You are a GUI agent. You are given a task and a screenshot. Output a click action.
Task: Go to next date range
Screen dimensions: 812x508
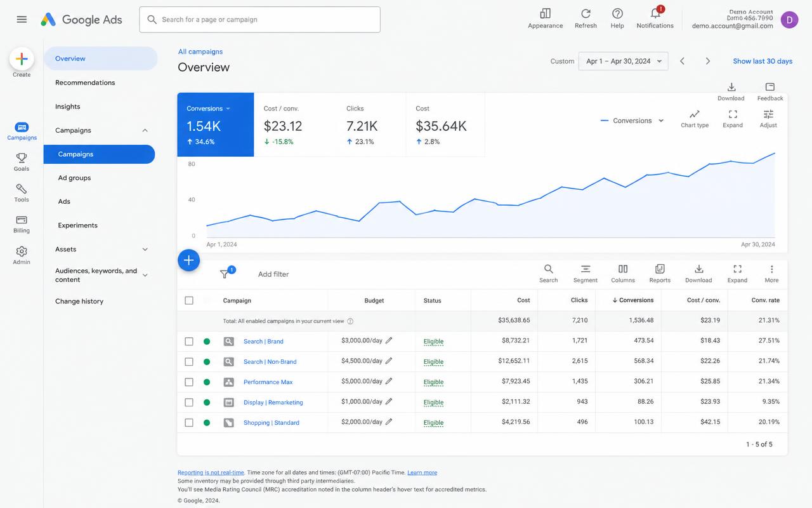(708, 61)
